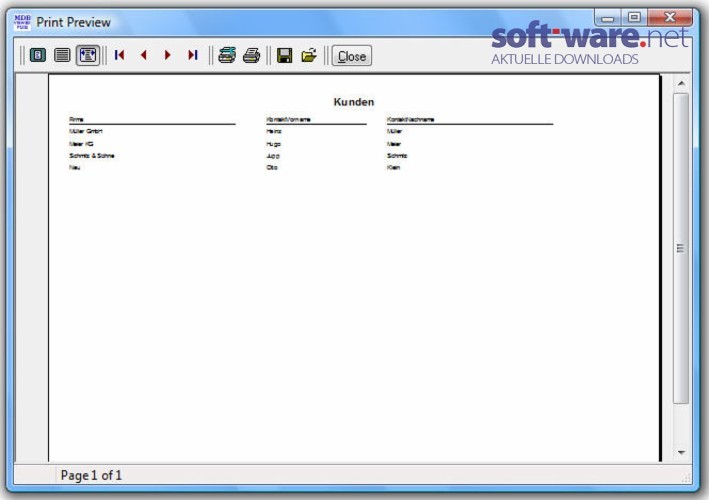Click the 'Hugo' first name in the report
Viewport: 709px width, 500px height.
(274, 144)
